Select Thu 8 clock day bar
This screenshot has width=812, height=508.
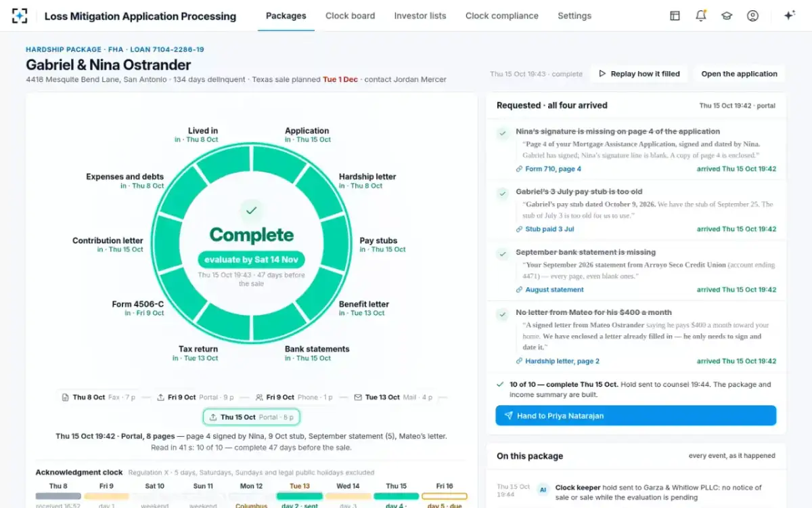coord(58,496)
